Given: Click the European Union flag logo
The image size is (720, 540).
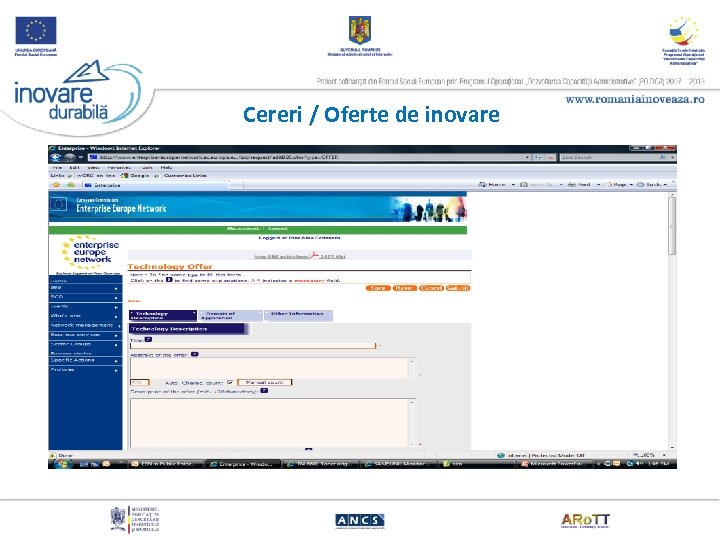Looking at the screenshot, I should [36, 31].
